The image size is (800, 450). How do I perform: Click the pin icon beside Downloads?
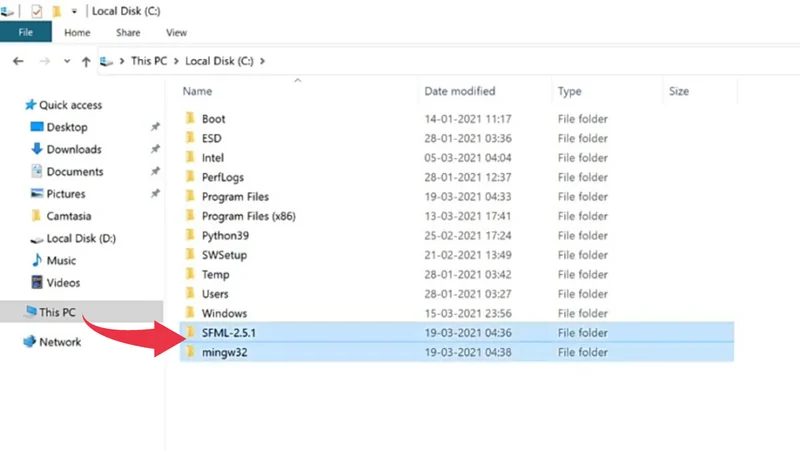coord(155,150)
